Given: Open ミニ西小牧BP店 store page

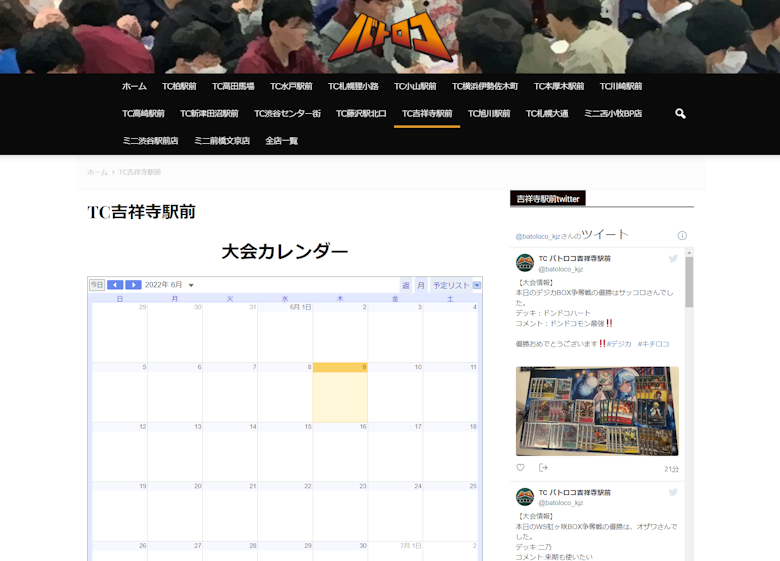Looking at the screenshot, I should coord(613,114).
